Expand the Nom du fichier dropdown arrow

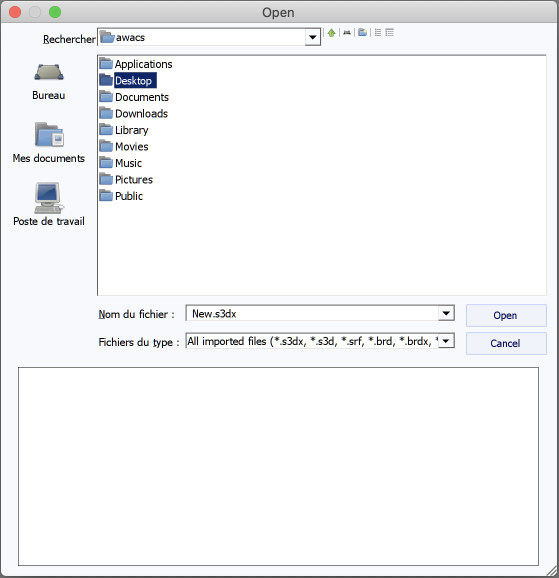tap(446, 313)
